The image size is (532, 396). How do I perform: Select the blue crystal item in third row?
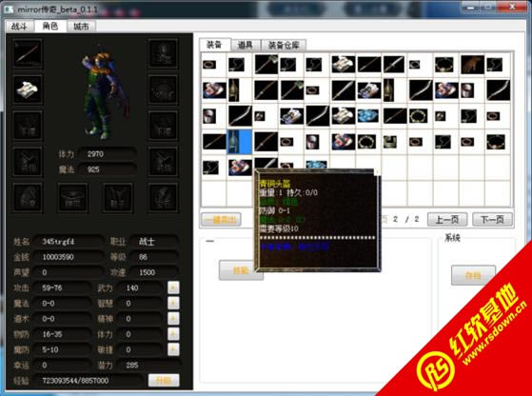pos(368,116)
